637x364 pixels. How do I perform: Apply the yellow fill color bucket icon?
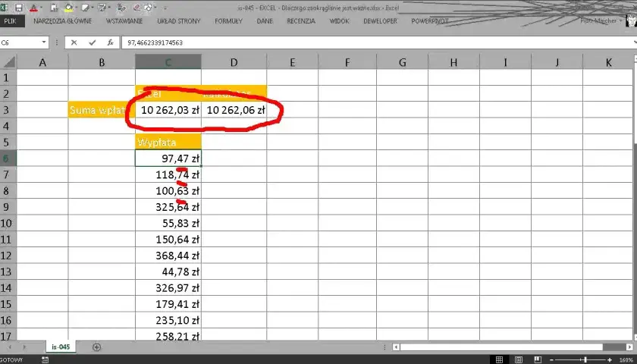pos(68,8)
